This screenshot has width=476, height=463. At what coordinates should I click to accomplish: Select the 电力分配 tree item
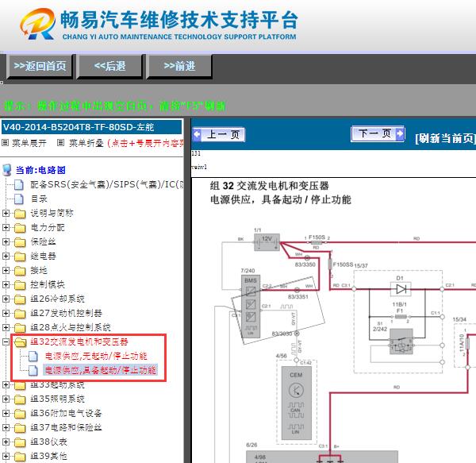pyautogui.click(x=48, y=227)
